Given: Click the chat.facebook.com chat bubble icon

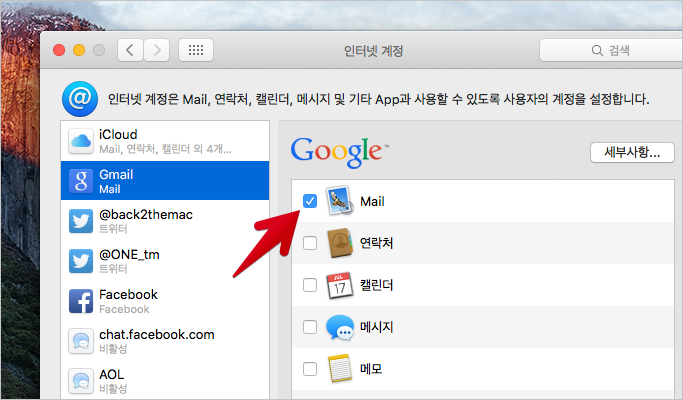Looking at the screenshot, I should pyautogui.click(x=81, y=341).
